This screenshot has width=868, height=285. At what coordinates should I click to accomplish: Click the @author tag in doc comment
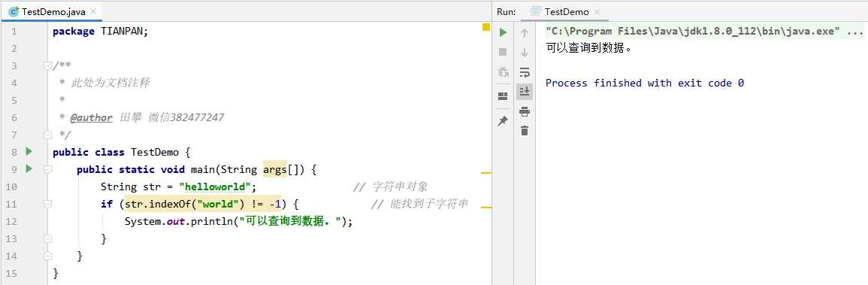coord(92,117)
